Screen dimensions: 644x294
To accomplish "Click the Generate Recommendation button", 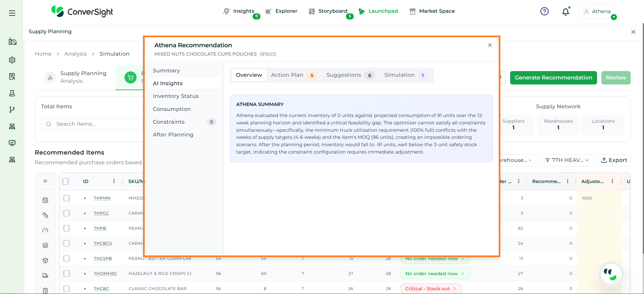I will click(553, 78).
